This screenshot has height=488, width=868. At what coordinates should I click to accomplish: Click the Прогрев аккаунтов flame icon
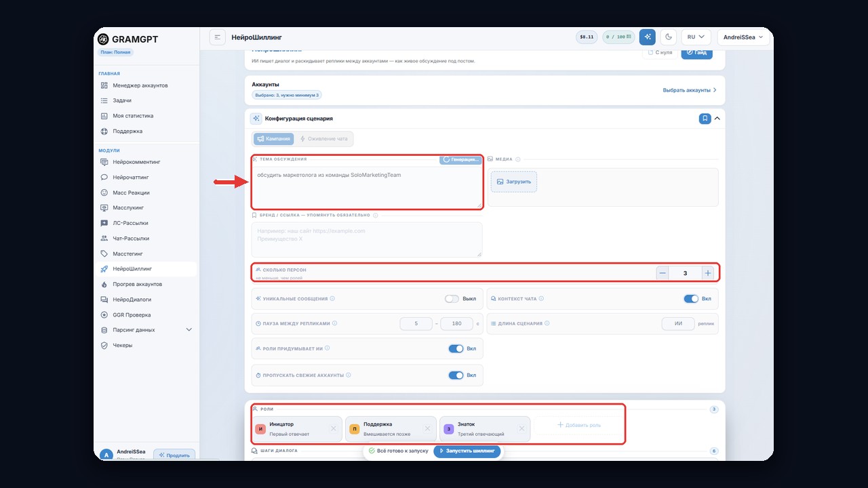(104, 284)
